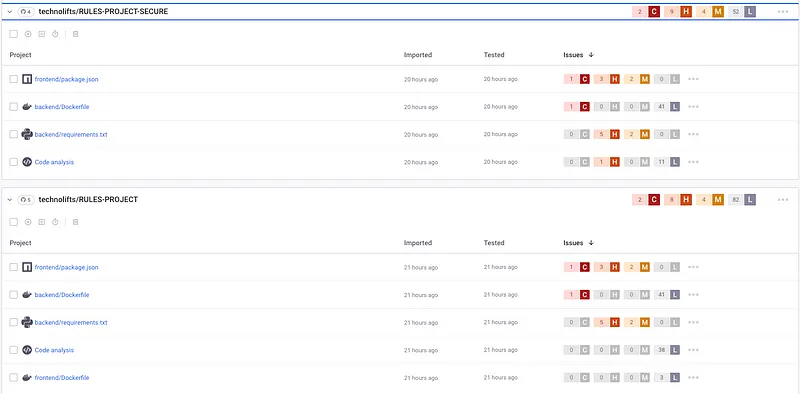Image resolution: width=800 pixels, height=394 pixels.
Task: Check backend/requirements.txt row tested 20 hours ago
Action: (x=14, y=134)
